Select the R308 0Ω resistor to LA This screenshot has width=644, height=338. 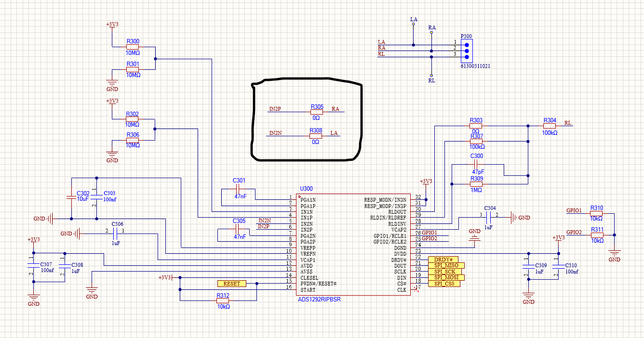(316, 136)
